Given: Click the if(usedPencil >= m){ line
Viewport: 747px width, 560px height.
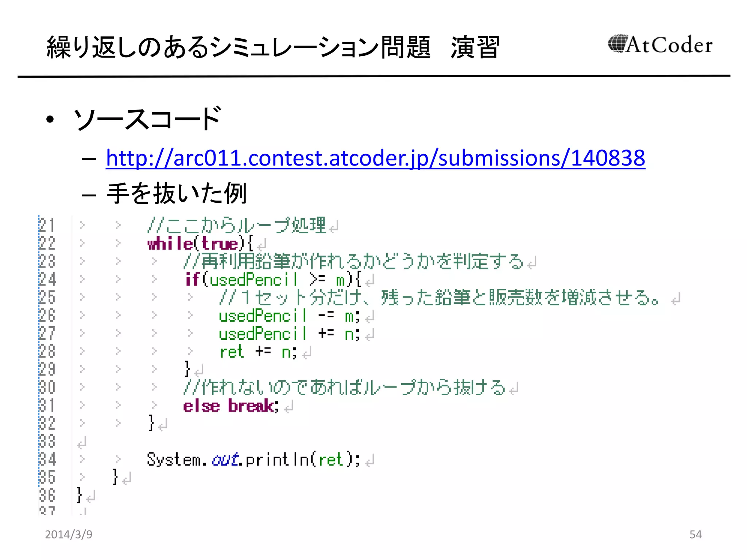Looking at the screenshot, I should coord(273,280).
